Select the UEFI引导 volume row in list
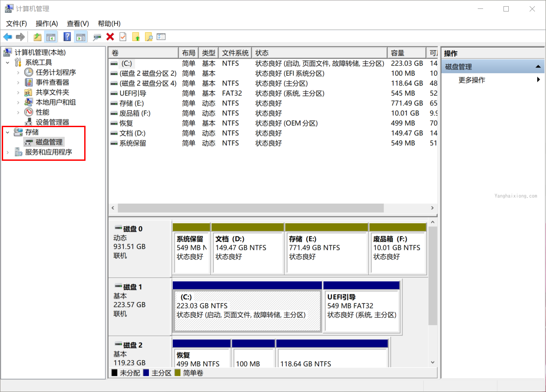 [273, 93]
